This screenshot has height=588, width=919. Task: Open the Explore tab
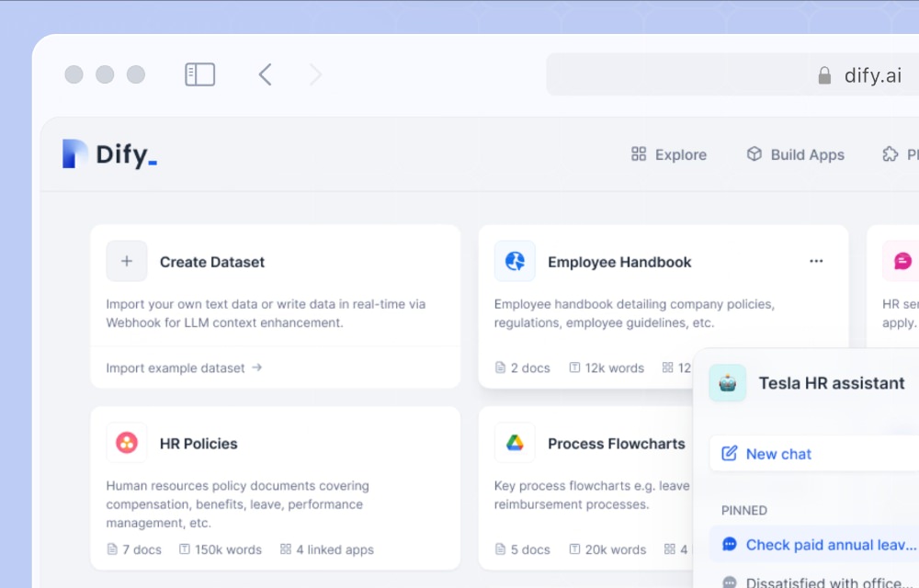coord(669,154)
